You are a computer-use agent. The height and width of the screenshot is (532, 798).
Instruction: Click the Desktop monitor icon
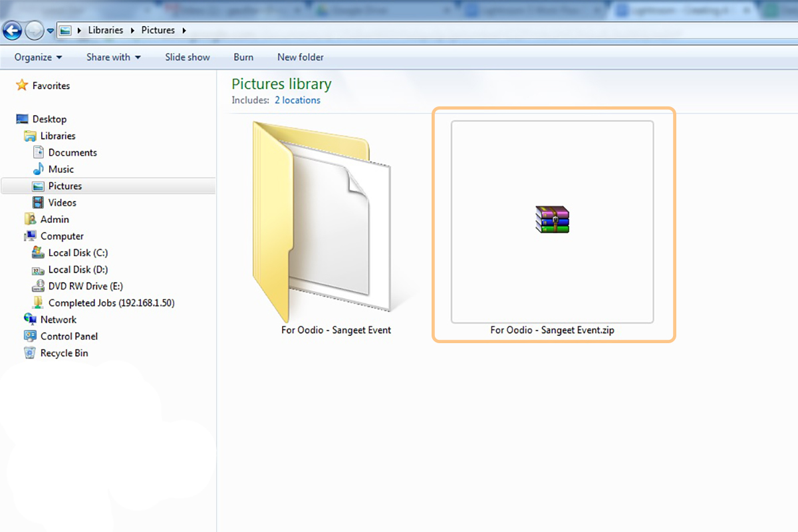click(23, 119)
